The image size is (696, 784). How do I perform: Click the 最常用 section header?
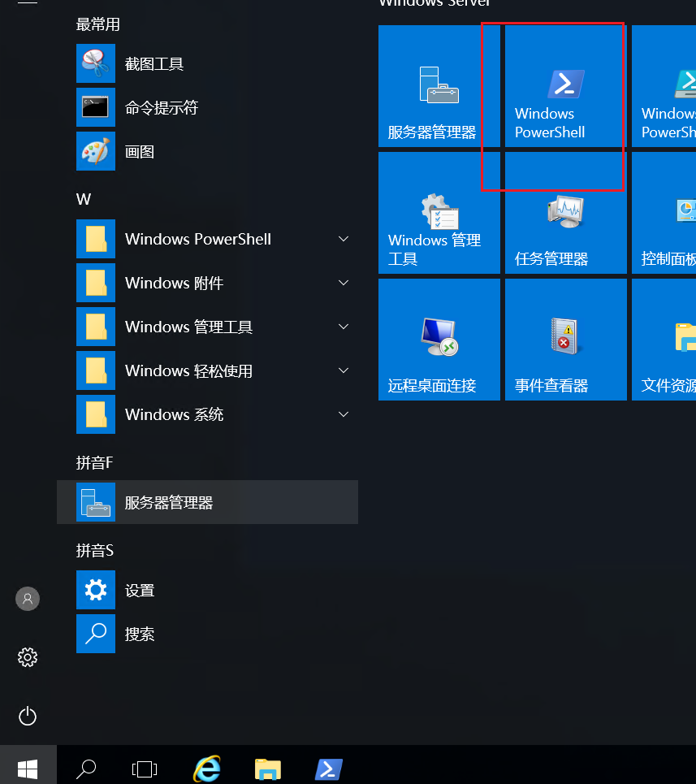(x=98, y=24)
